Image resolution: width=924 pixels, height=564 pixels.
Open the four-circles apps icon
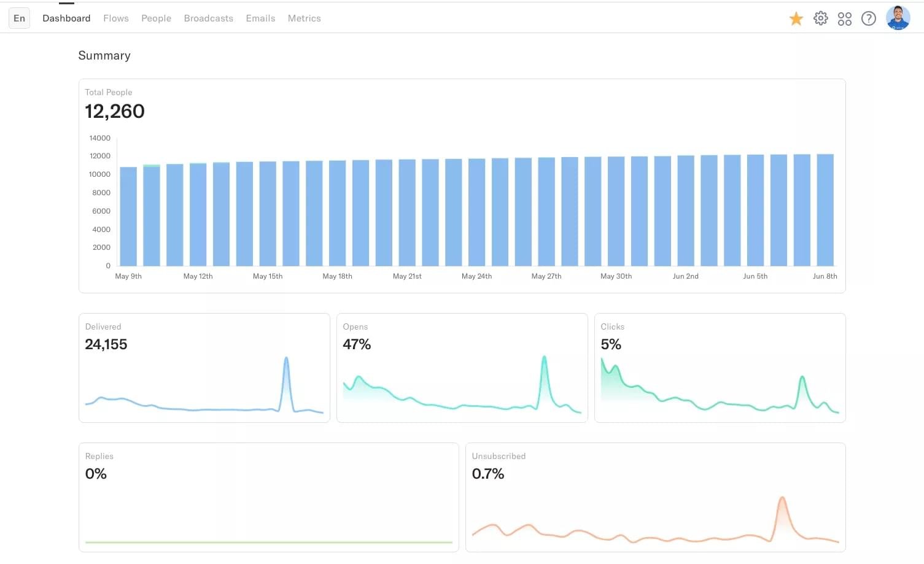click(x=845, y=18)
